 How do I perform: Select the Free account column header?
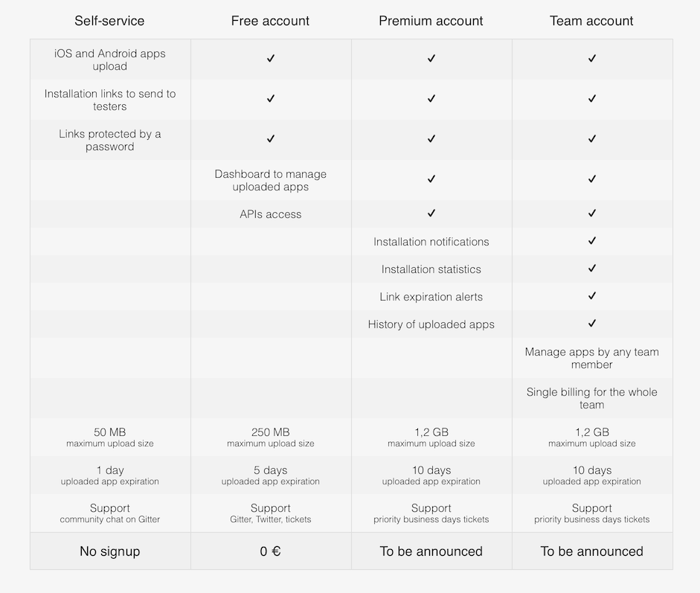(270, 21)
